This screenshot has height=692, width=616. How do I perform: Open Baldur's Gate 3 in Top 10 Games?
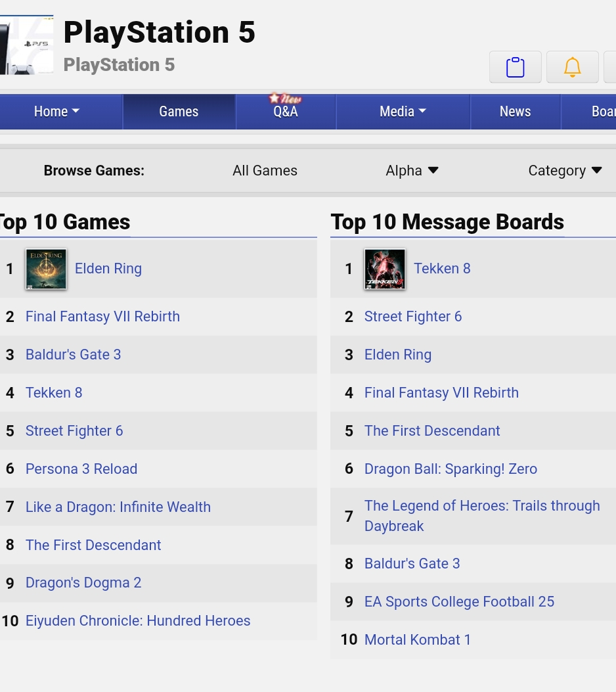(73, 354)
